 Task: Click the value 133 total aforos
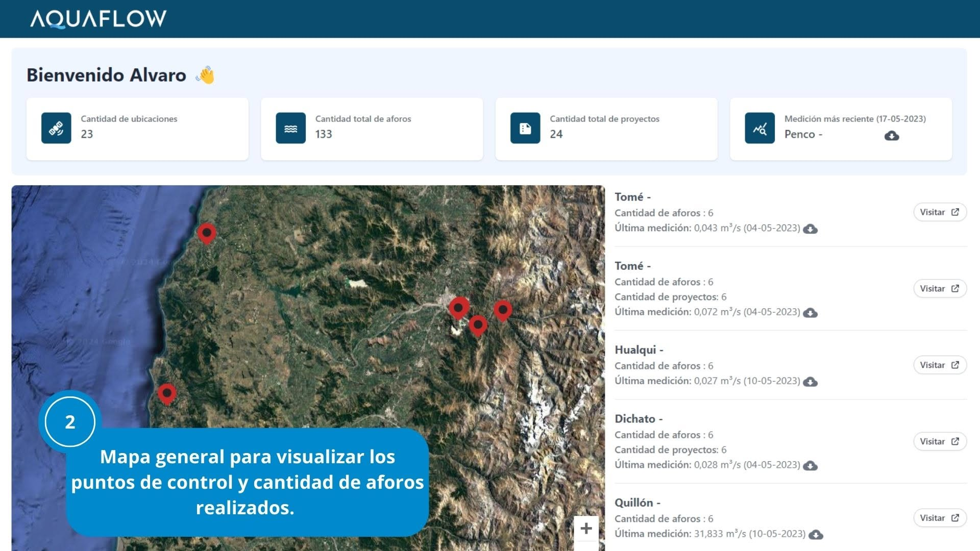point(324,134)
